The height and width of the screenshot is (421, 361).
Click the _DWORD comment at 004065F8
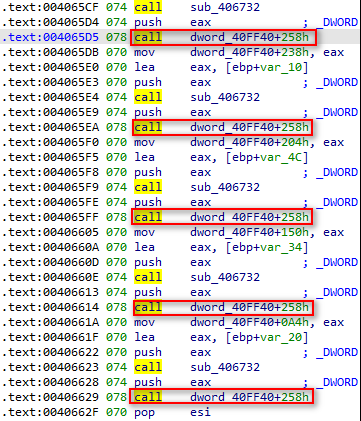337,172
